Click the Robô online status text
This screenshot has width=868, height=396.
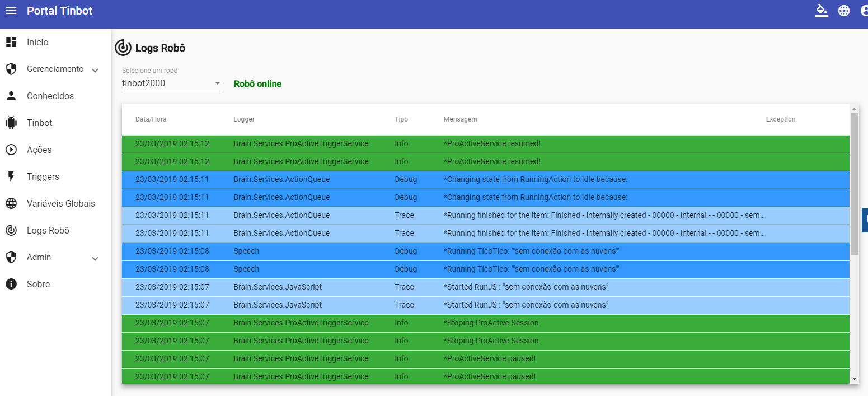click(257, 83)
